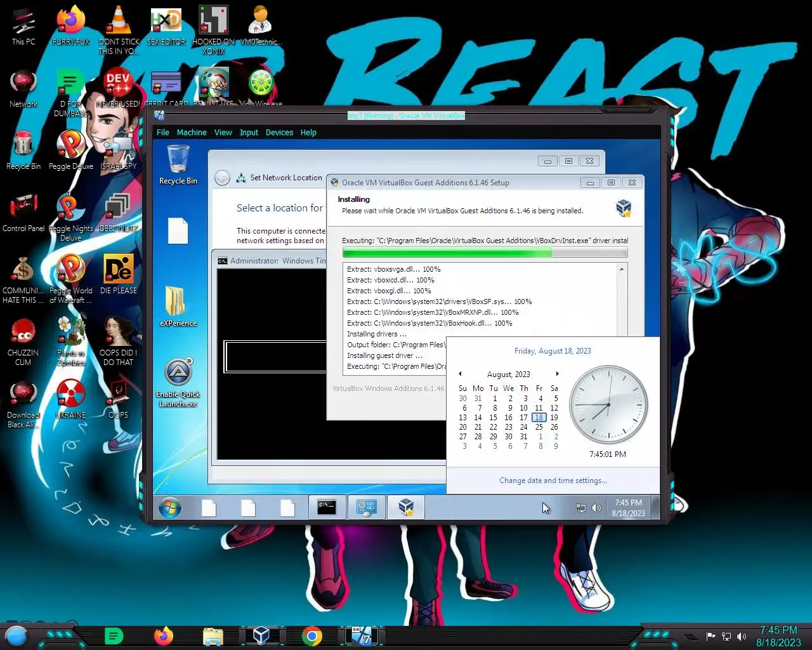Open the HxD hex editor shortcut
Viewport: 812px width, 650px height.
click(166, 27)
